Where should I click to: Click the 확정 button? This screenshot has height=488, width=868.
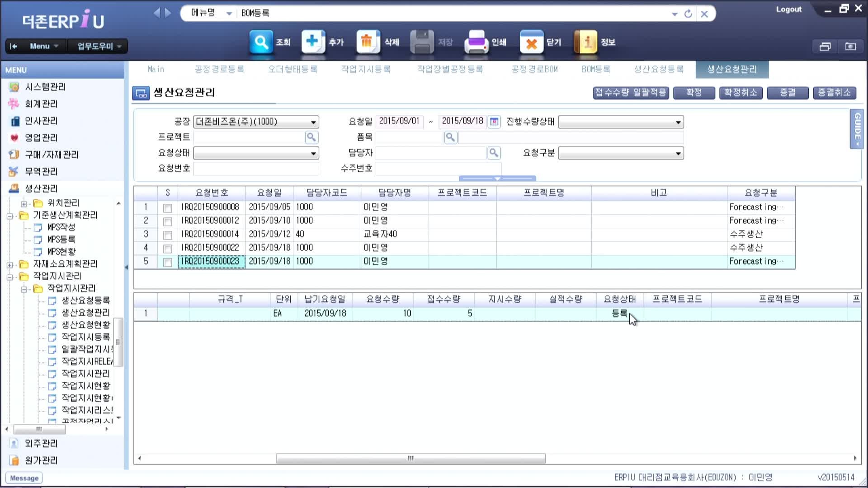pos(694,93)
